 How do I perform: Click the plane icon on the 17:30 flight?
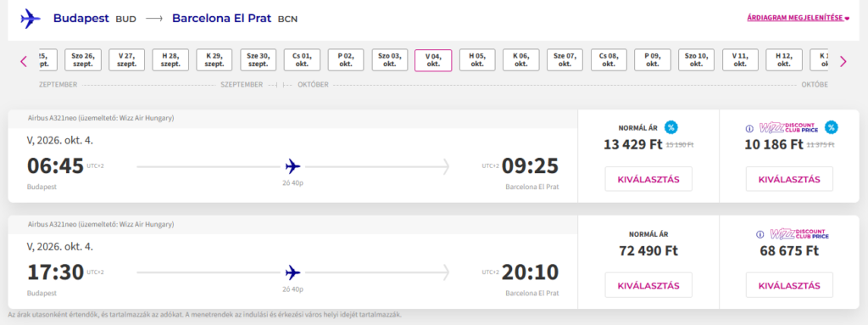tap(292, 272)
